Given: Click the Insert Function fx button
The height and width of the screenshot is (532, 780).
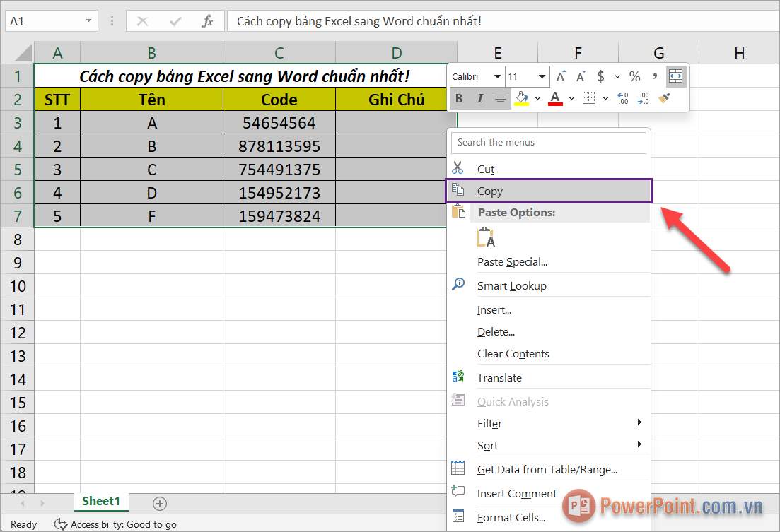Looking at the screenshot, I should [207, 21].
